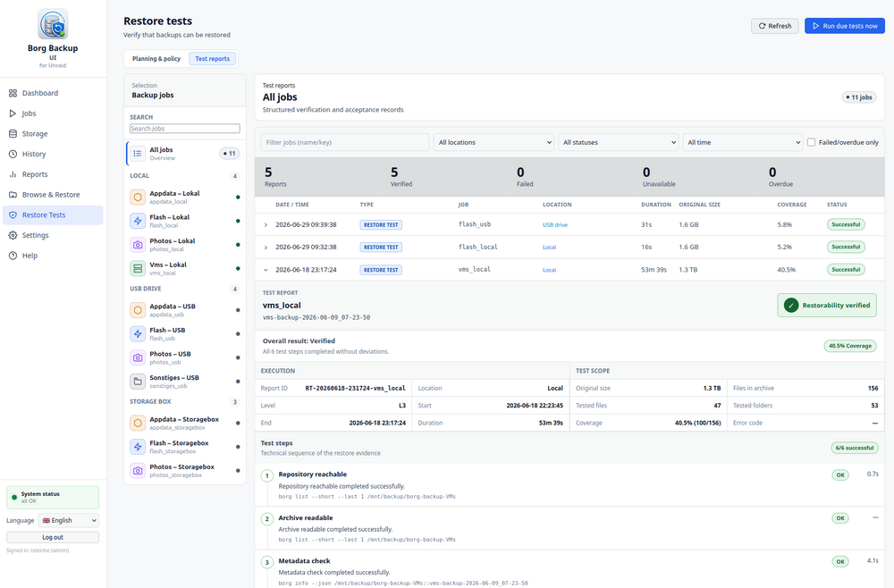Select Photos – Storagebox camera icon

tap(138, 471)
